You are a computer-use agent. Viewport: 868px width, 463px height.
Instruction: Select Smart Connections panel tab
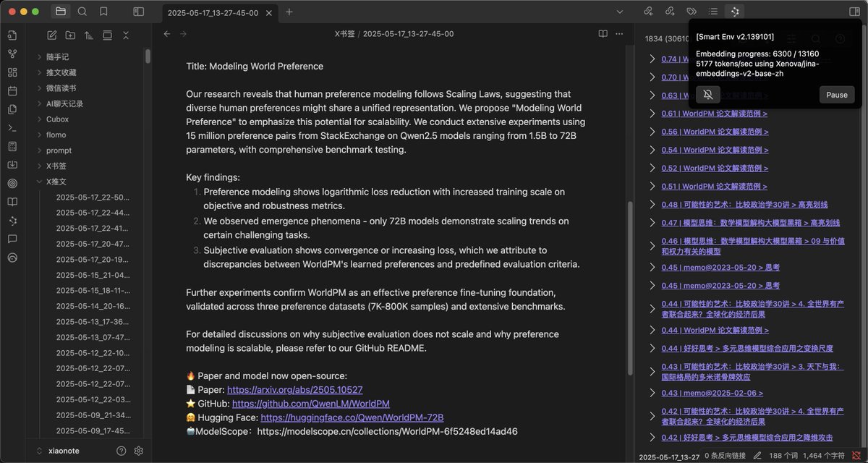pos(734,12)
